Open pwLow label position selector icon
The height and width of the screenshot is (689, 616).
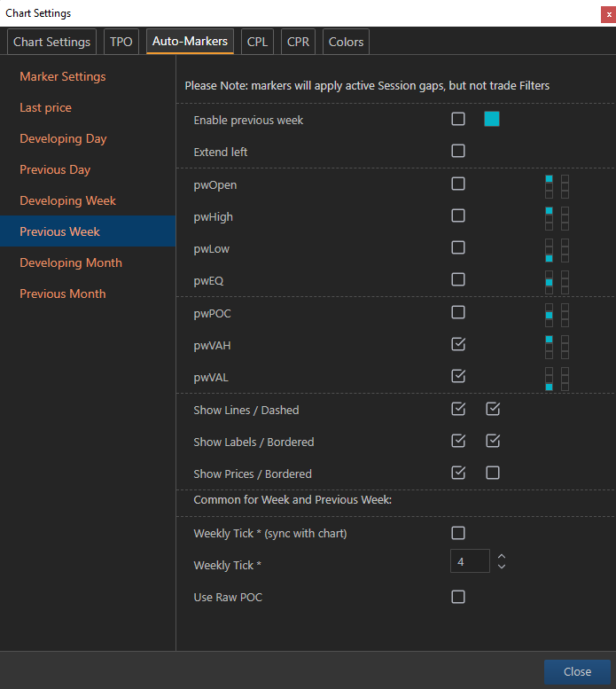(557, 250)
